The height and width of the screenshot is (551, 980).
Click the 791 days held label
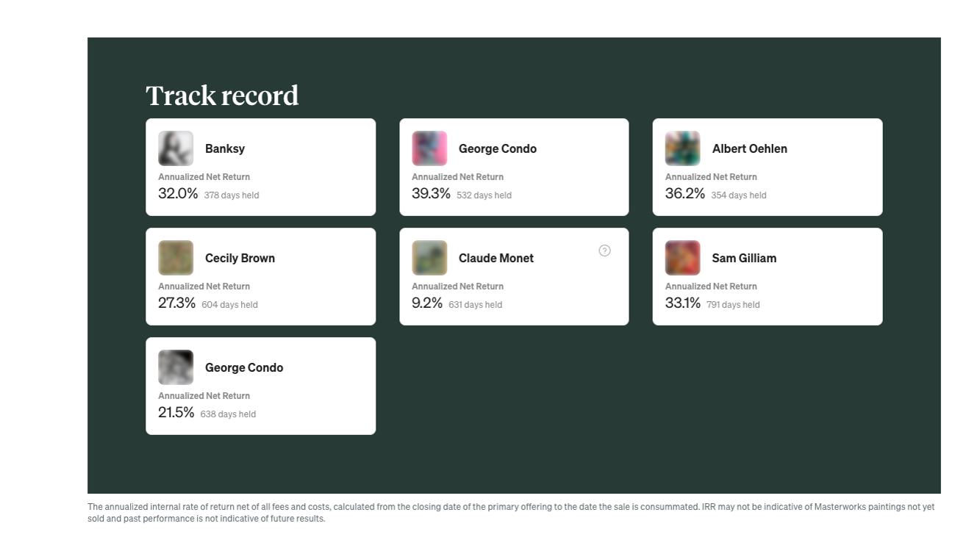pyautogui.click(x=733, y=305)
